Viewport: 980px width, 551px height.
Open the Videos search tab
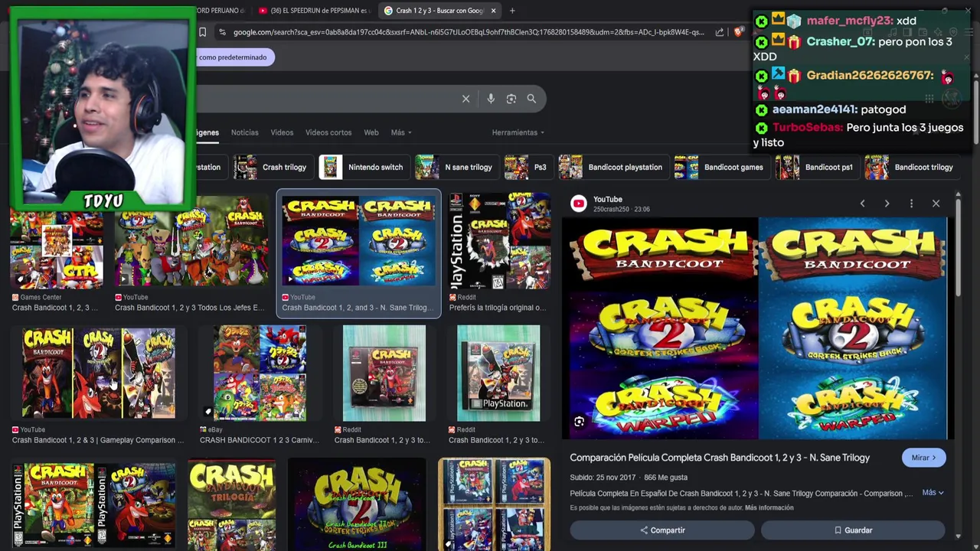[282, 132]
